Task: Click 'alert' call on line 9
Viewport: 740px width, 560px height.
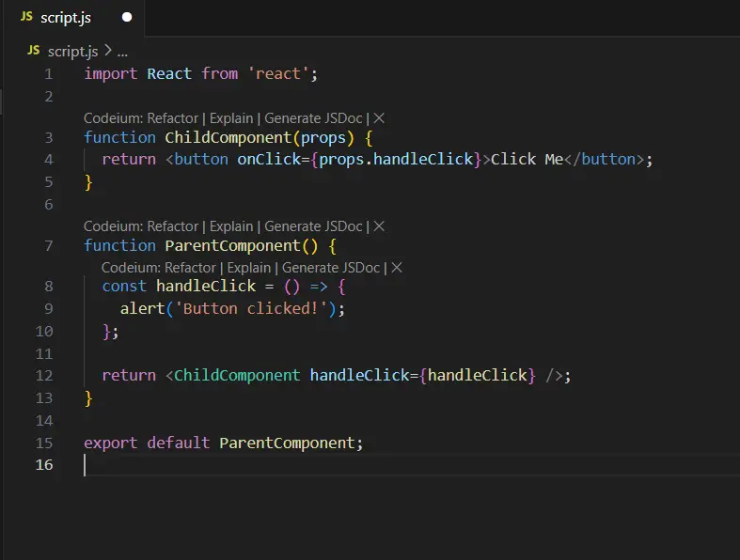Action: coord(143,308)
